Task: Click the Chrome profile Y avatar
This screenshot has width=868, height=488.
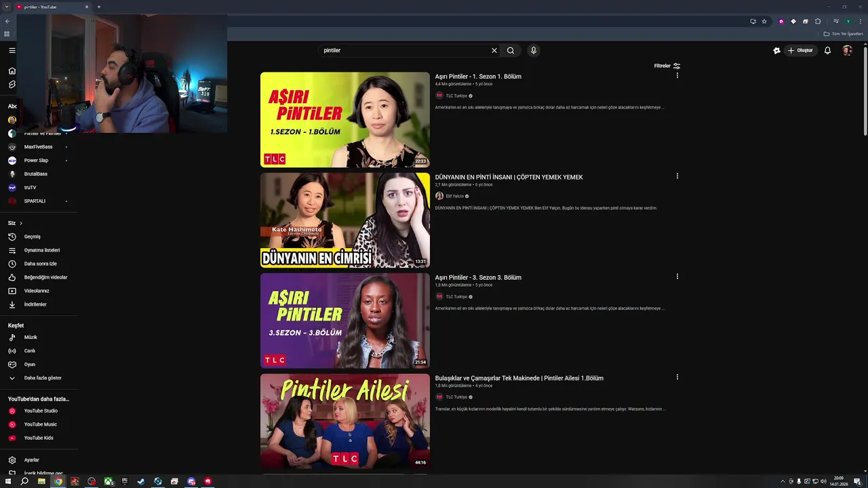Action: pos(848,21)
